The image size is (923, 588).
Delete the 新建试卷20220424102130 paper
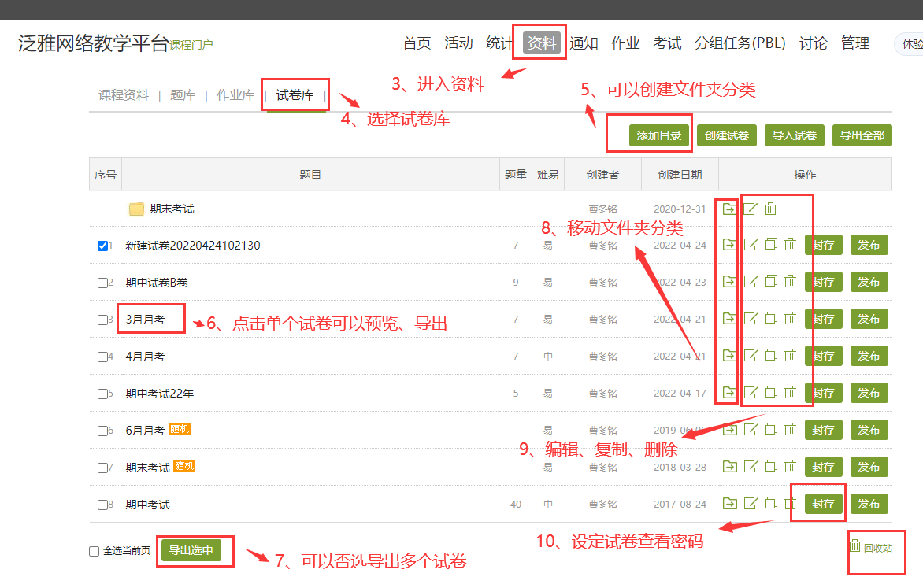[791, 244]
